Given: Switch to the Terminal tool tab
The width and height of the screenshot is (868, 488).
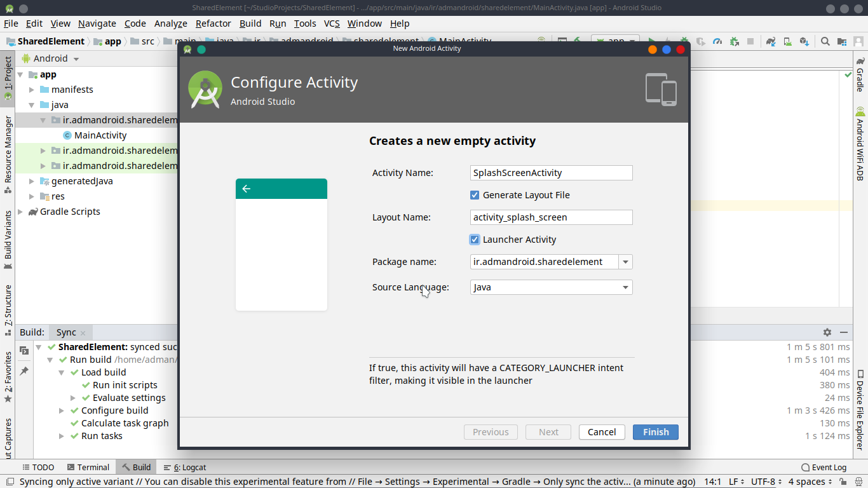Looking at the screenshot, I should pos(88,467).
